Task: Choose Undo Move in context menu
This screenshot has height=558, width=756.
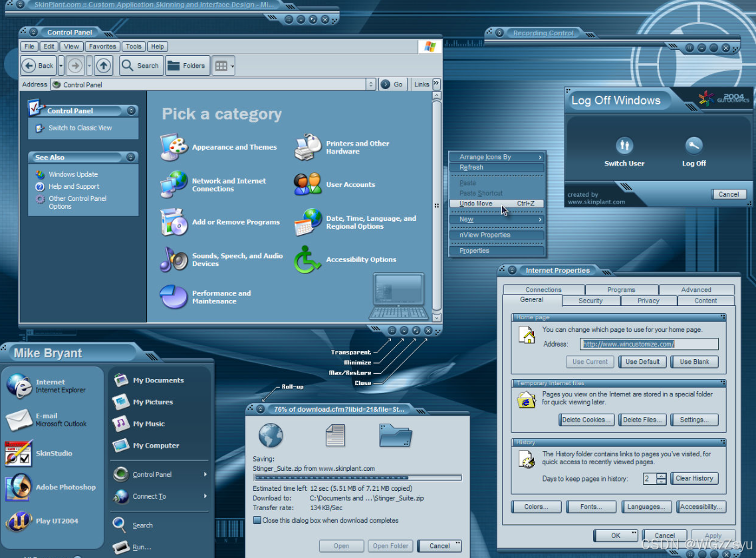Action: point(497,204)
